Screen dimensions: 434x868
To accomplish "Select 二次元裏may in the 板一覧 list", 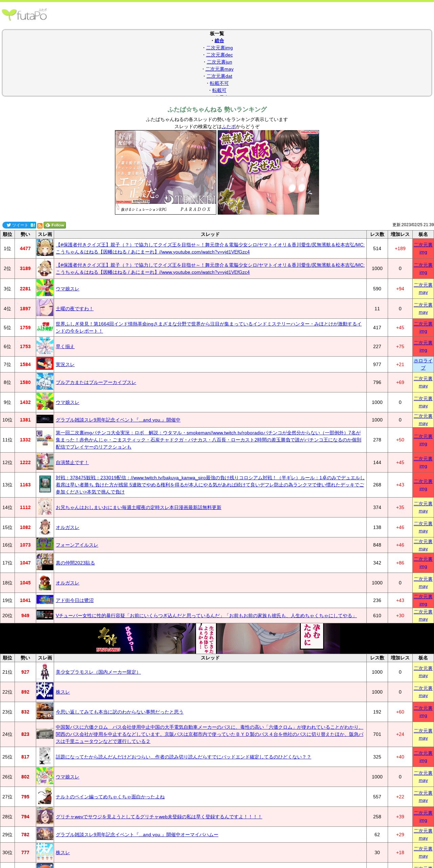I will (219, 69).
